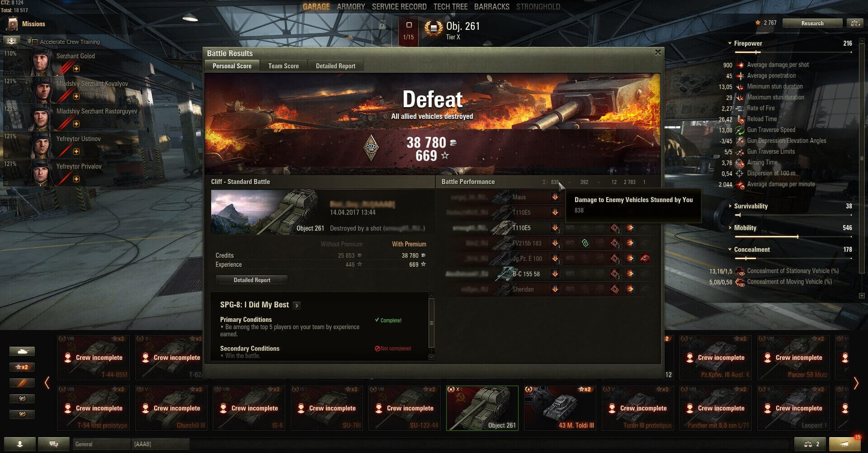Click the SPG-8 mission arrow icon
The width and height of the screenshot is (868, 453).
click(297, 305)
